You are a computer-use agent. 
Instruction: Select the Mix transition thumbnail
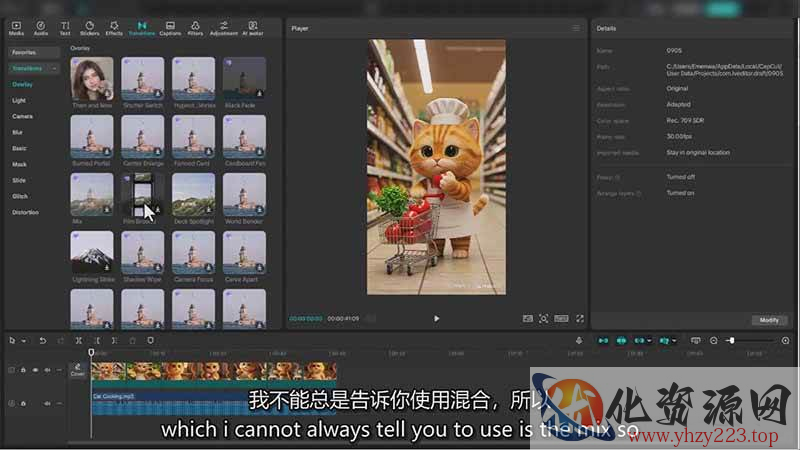click(x=92, y=195)
